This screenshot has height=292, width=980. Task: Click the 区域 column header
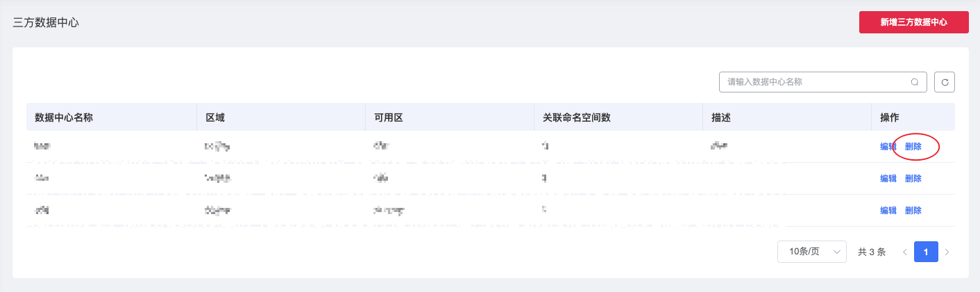pos(215,117)
